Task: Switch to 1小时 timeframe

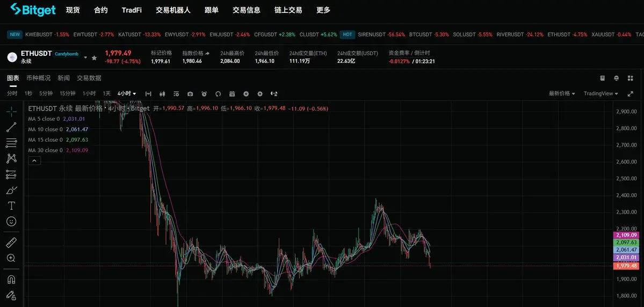Action: point(89,93)
